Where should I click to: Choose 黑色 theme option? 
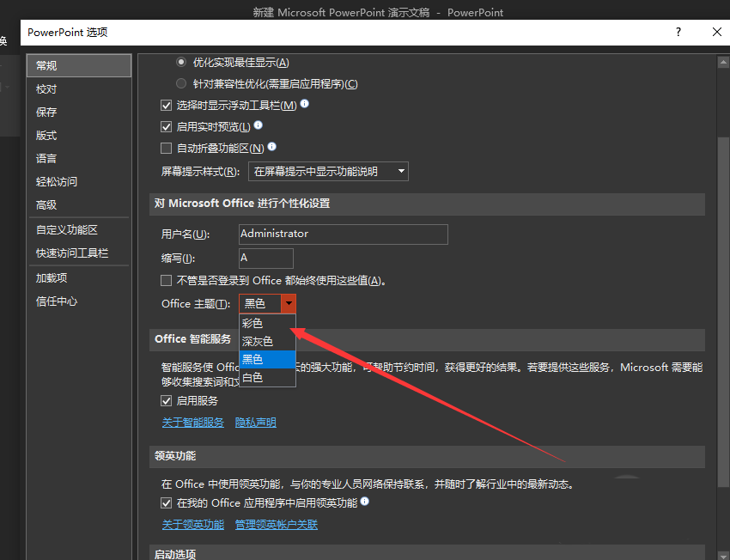[x=267, y=359]
